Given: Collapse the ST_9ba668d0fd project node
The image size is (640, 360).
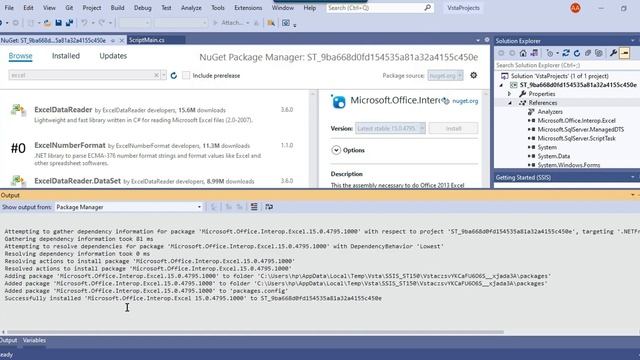Looking at the screenshot, I should point(501,85).
